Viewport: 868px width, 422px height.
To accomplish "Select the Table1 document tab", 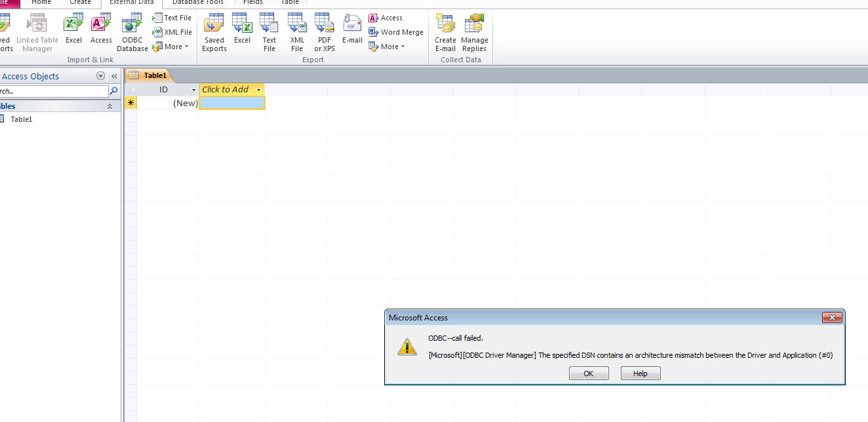I will click(149, 75).
